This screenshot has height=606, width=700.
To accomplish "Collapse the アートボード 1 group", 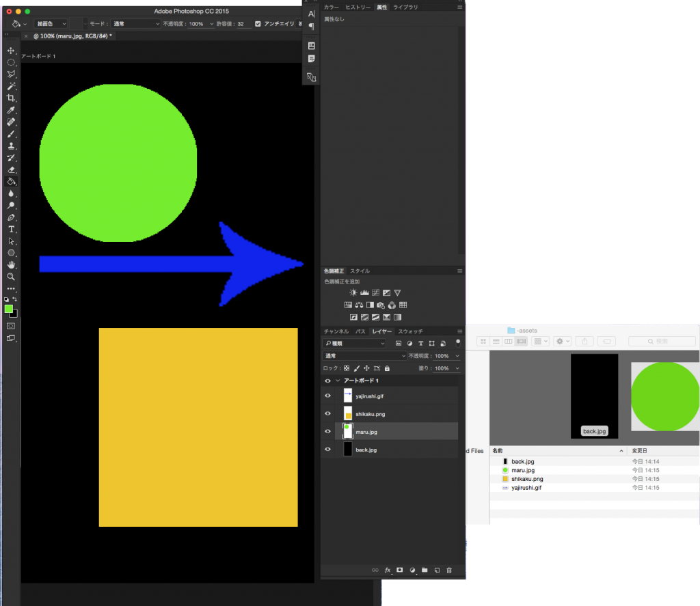I will (338, 381).
